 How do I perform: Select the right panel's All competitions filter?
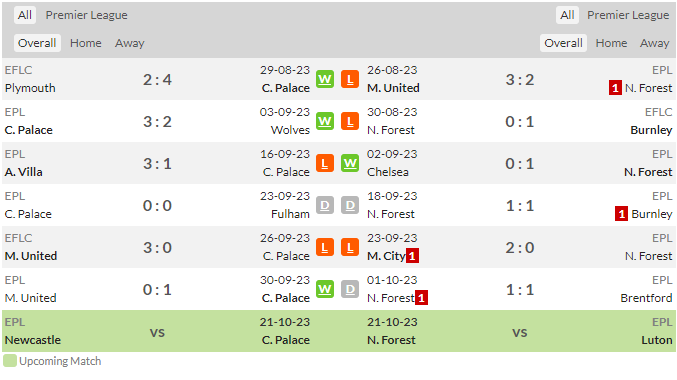(x=567, y=15)
